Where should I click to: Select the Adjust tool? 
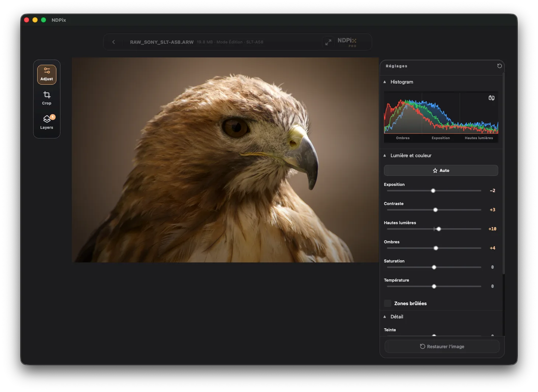(x=47, y=74)
